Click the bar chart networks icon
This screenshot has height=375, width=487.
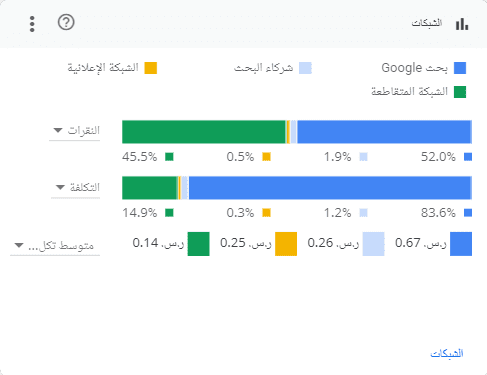coord(462,24)
